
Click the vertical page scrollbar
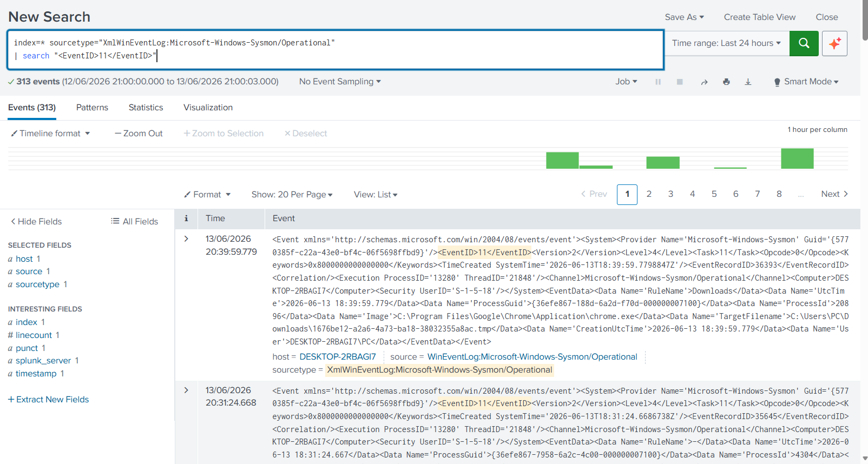tap(864, 22)
